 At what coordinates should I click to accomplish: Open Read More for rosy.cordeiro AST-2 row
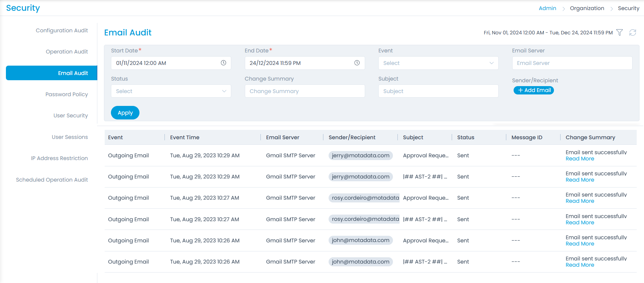pyautogui.click(x=580, y=223)
